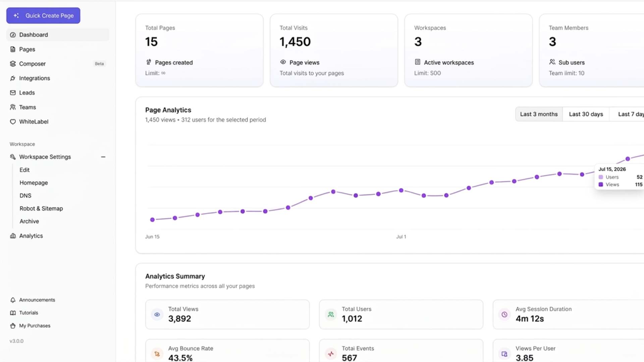Image resolution: width=644 pixels, height=362 pixels.
Task: Click the Tutorials book icon
Action: click(13, 313)
